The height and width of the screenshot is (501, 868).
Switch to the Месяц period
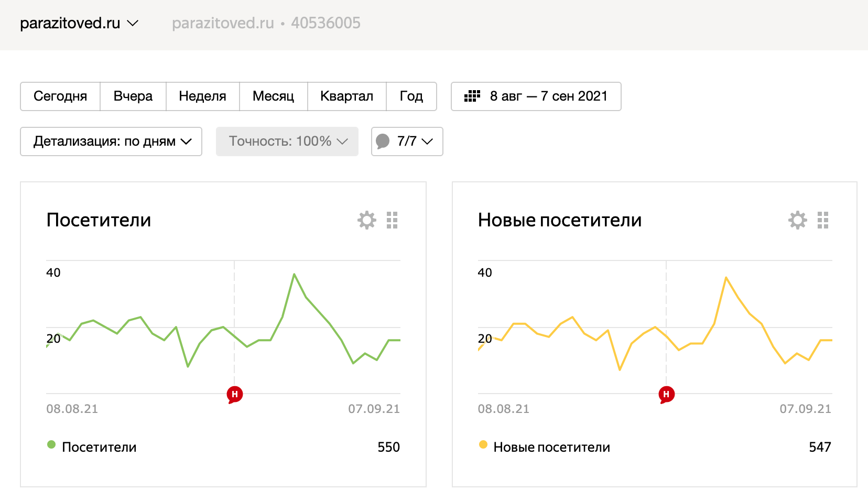click(273, 96)
